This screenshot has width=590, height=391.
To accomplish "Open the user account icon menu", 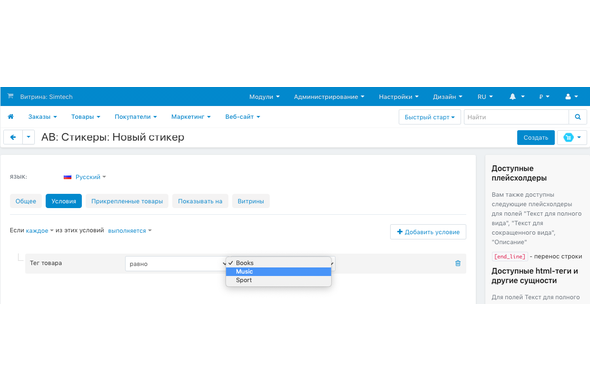I will (x=571, y=97).
